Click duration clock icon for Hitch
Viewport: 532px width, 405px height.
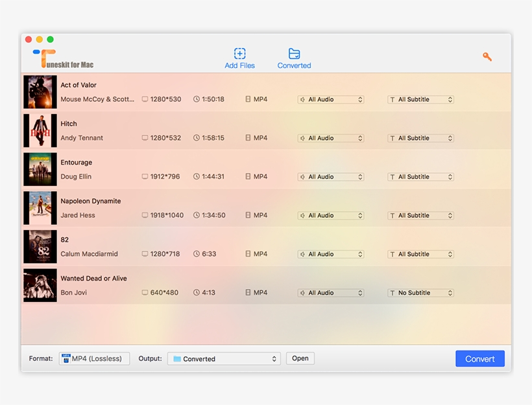(x=197, y=138)
